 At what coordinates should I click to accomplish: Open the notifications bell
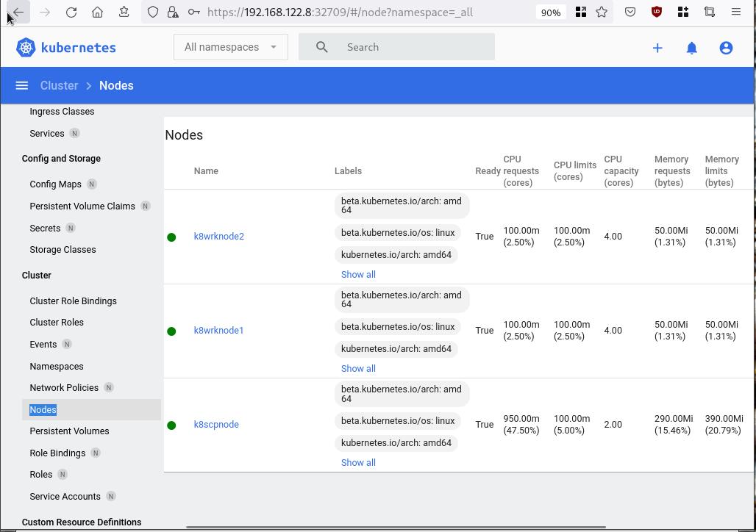click(x=691, y=48)
